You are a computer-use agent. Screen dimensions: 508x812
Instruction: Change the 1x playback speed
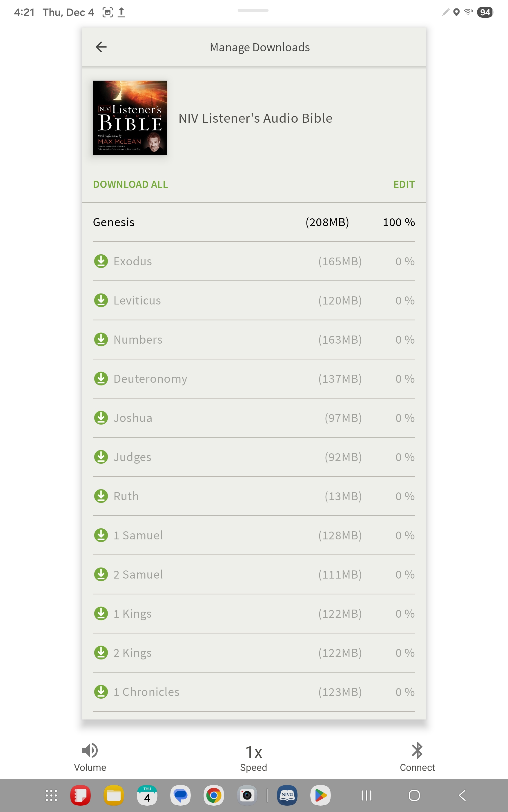pyautogui.click(x=254, y=757)
